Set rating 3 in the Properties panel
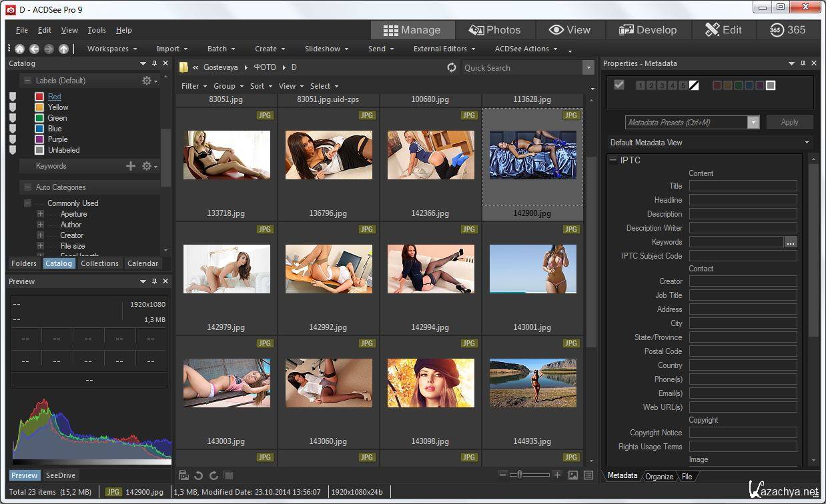This screenshot has height=504, width=826. click(661, 85)
